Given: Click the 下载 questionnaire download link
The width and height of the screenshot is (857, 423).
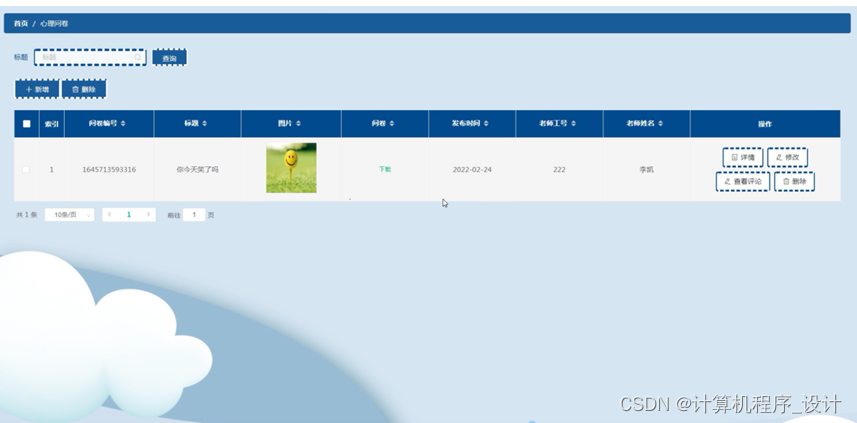Looking at the screenshot, I should (385, 169).
